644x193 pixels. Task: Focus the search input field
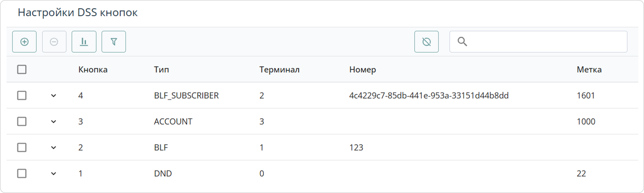(x=538, y=42)
